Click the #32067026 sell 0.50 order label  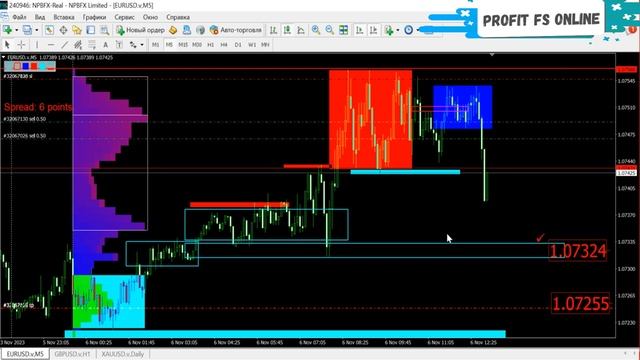click(25, 136)
